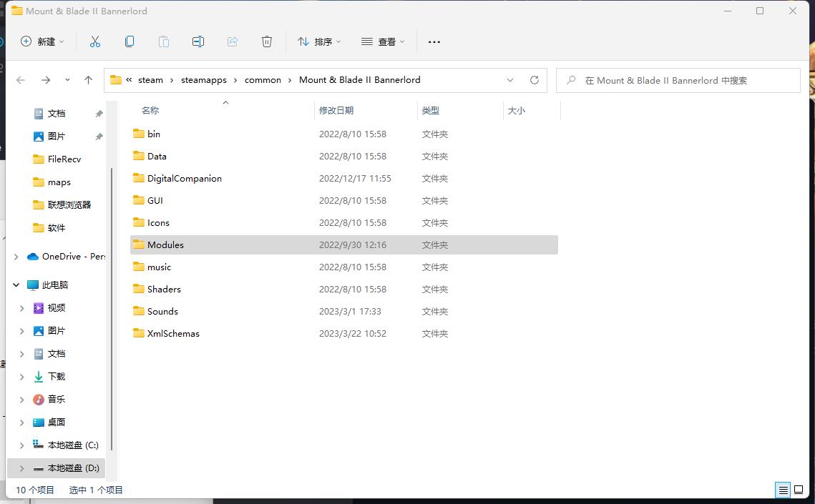This screenshot has height=504, width=815.
Task: Expand the 本地磁盘 (C:) node
Action: 22,445
